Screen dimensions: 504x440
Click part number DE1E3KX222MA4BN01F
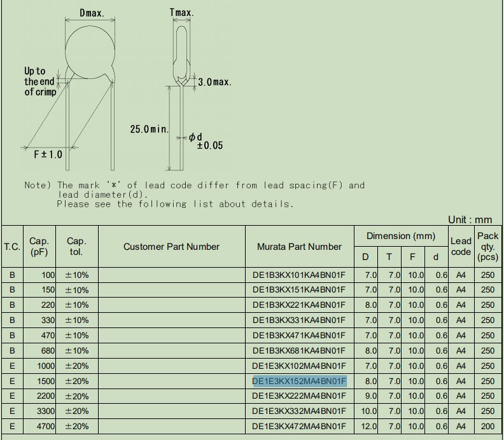299,396
